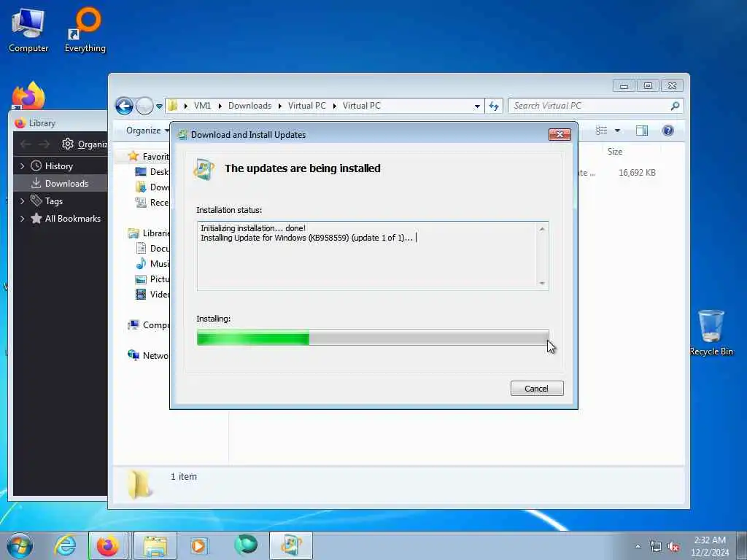Screen dimensions: 747x560
Task: Cancel the update installation
Action: [536, 388]
